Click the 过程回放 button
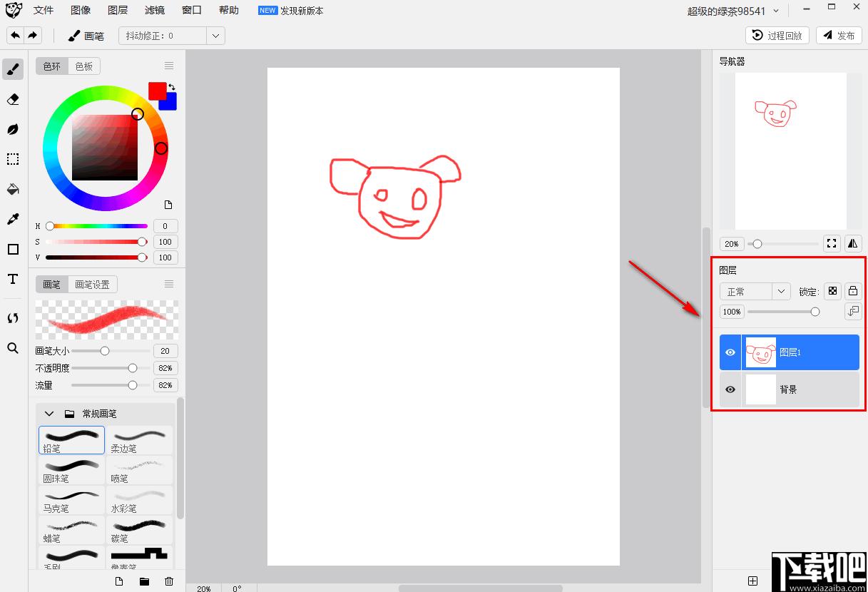868x592 pixels. click(x=777, y=35)
